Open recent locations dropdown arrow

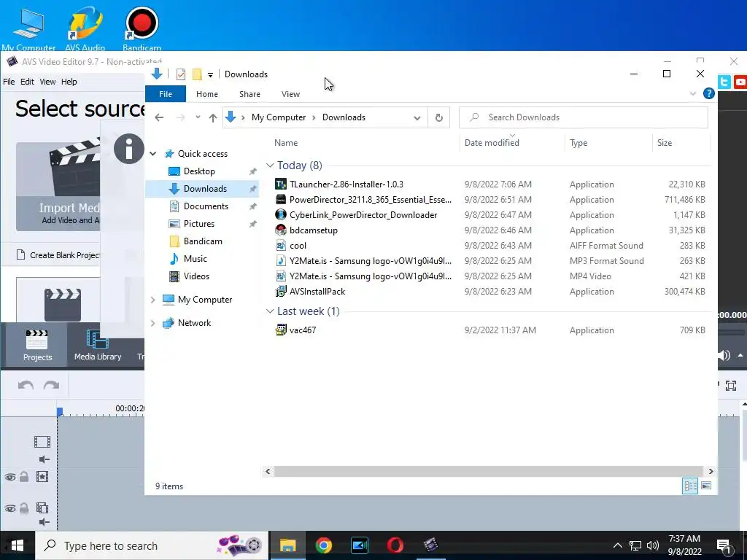click(198, 117)
